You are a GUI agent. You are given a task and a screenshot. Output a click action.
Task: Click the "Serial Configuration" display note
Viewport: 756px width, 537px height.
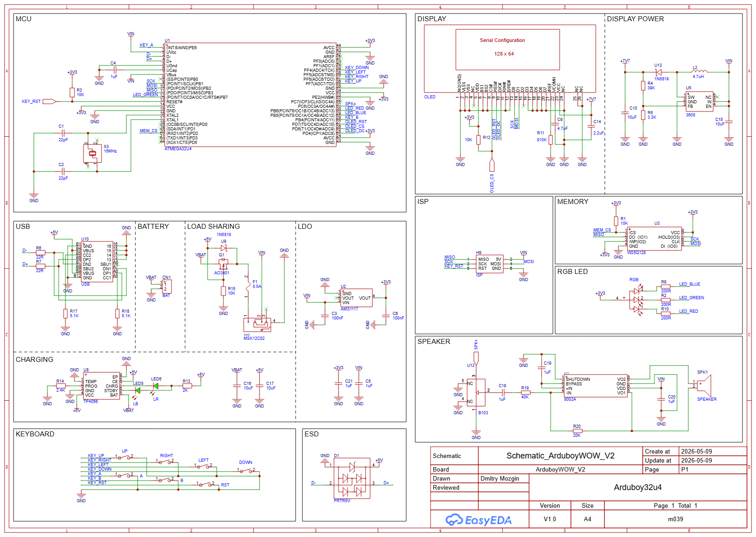point(502,40)
